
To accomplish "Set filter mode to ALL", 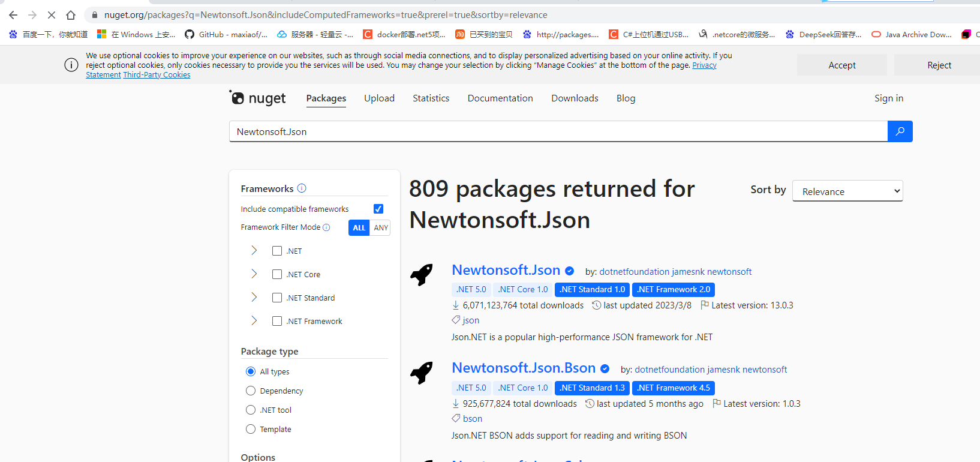I will [359, 227].
